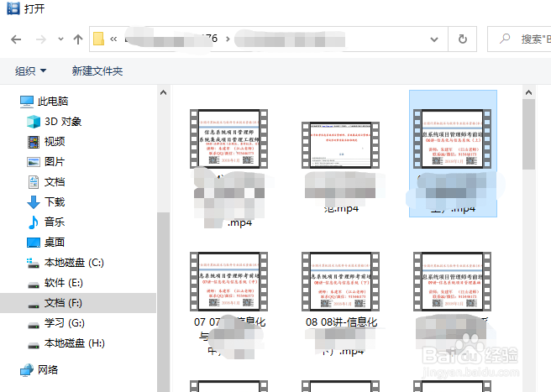Open 3D 对象 folder
551x392 pixels.
pos(63,122)
